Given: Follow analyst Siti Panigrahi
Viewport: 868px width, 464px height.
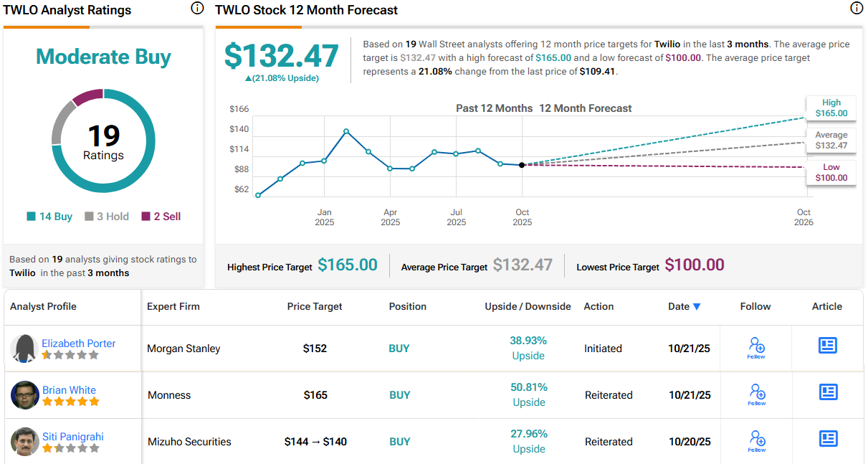Looking at the screenshot, I should point(756,441).
